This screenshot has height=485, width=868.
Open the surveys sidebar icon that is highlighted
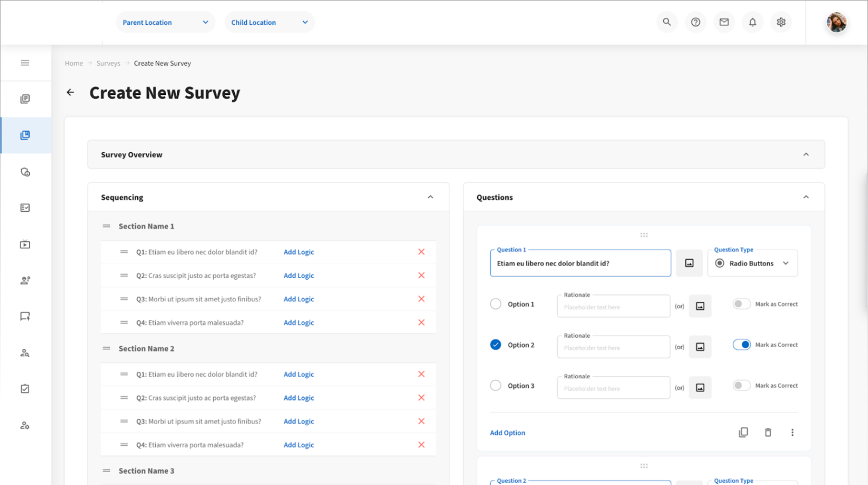25,135
